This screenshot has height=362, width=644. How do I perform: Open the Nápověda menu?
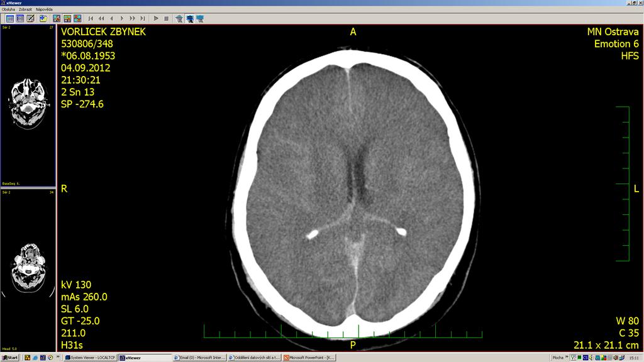click(x=44, y=9)
